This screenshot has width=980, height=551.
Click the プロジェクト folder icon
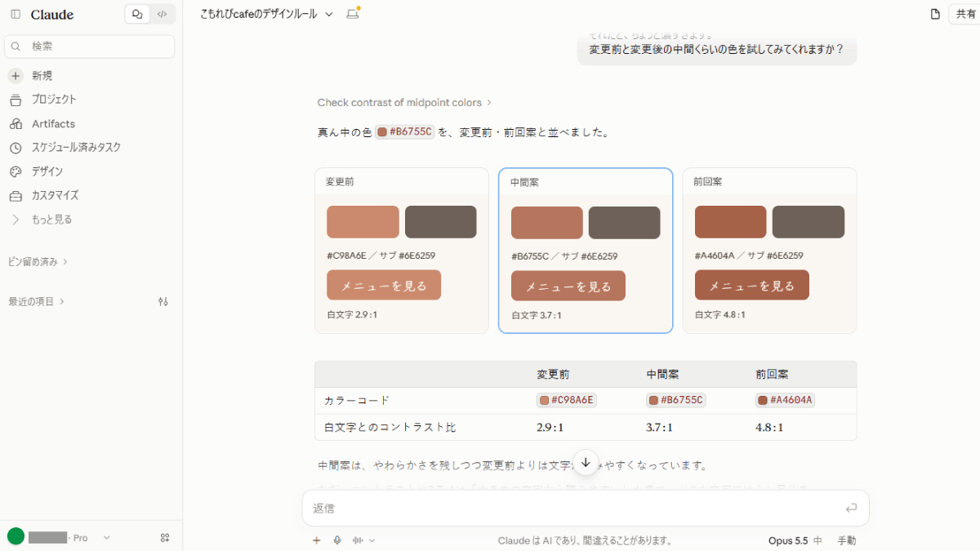(16, 100)
